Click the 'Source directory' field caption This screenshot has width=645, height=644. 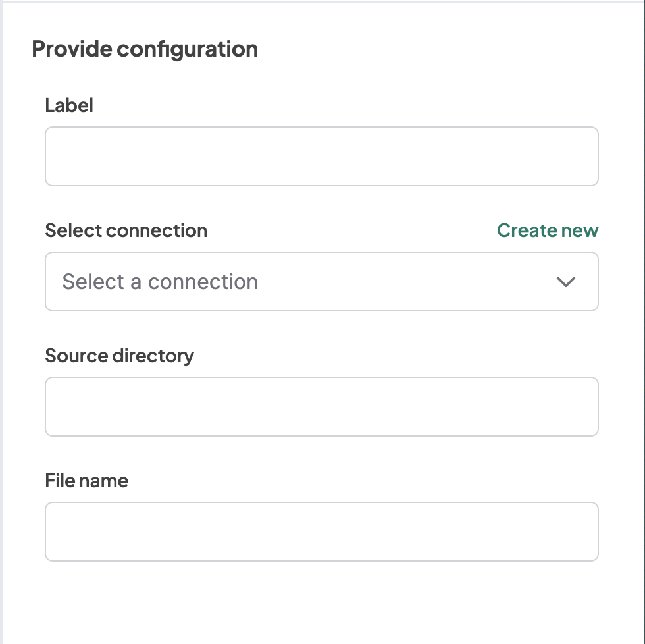[119, 356]
